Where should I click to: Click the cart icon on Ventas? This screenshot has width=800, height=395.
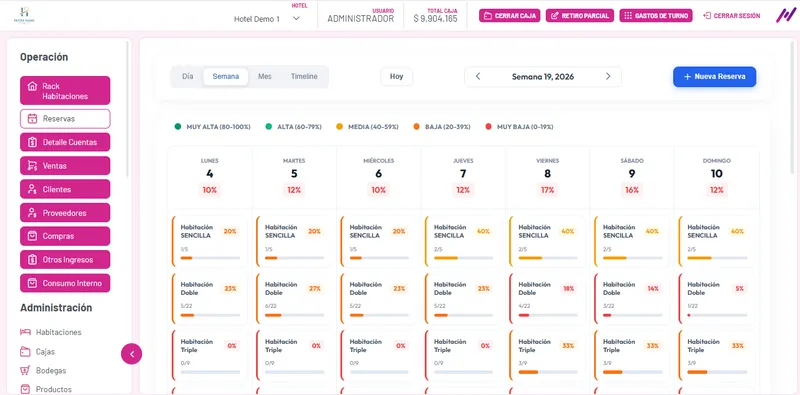click(32, 166)
